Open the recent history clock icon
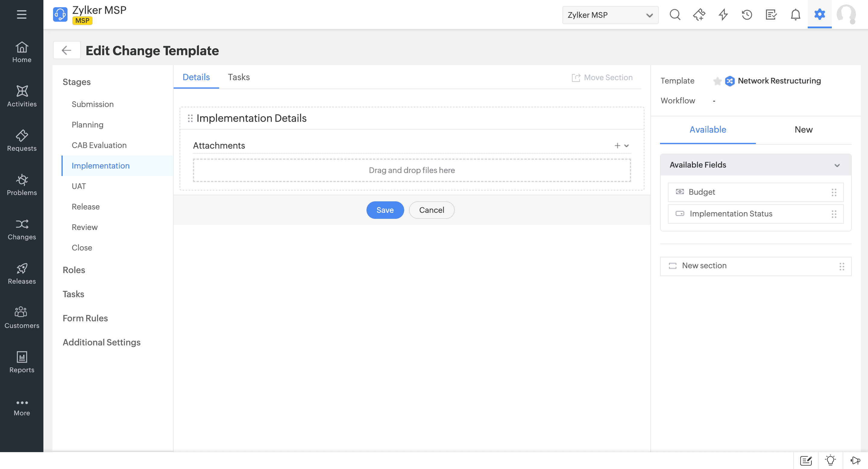 tap(747, 14)
